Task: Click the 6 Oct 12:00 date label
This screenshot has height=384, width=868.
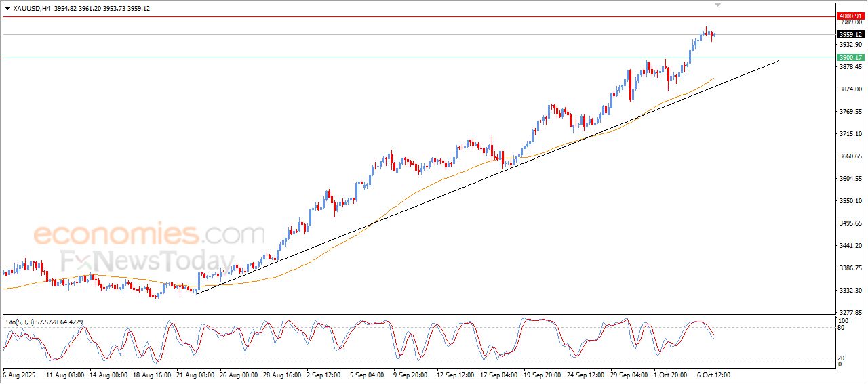Action: 713,375
